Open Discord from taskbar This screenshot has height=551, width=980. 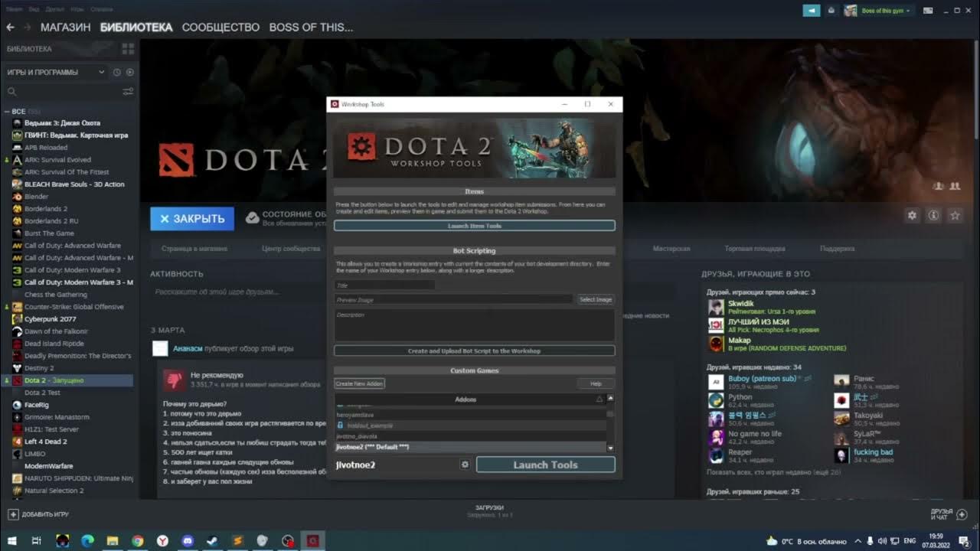coord(188,540)
